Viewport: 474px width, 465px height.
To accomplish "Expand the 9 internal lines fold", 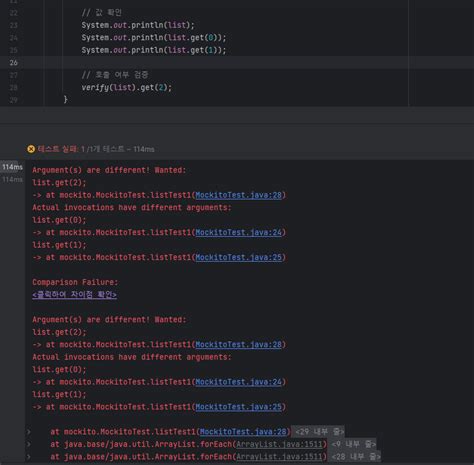I will pyautogui.click(x=353, y=444).
